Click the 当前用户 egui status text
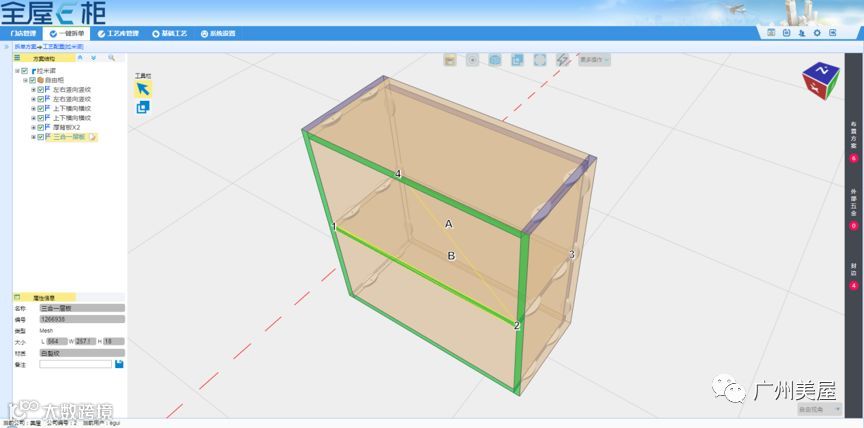864x428 pixels. (101, 423)
